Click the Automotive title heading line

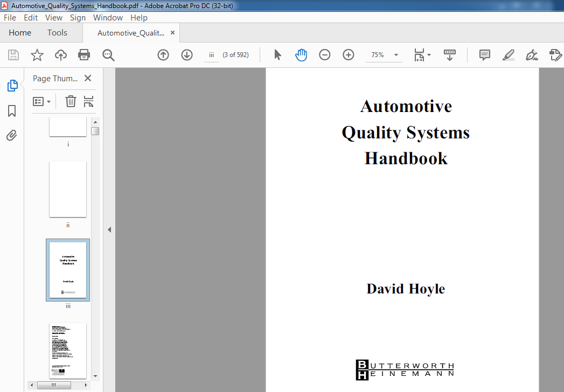[406, 106]
